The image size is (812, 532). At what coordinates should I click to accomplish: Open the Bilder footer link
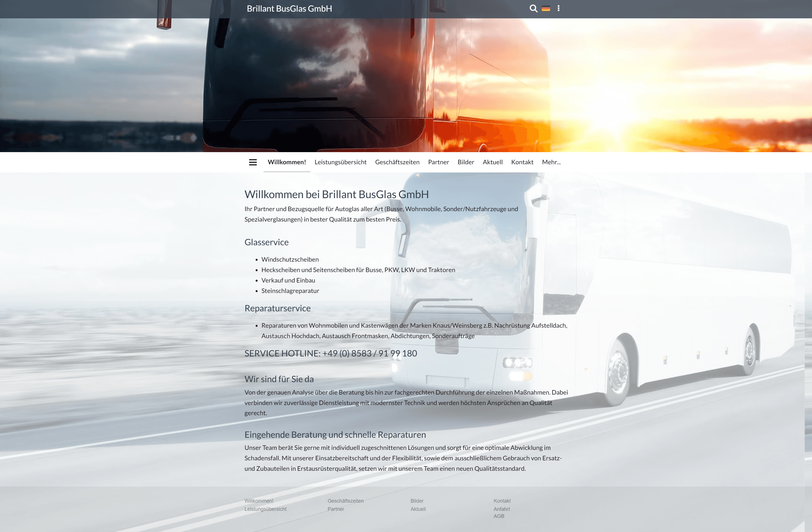click(x=417, y=501)
